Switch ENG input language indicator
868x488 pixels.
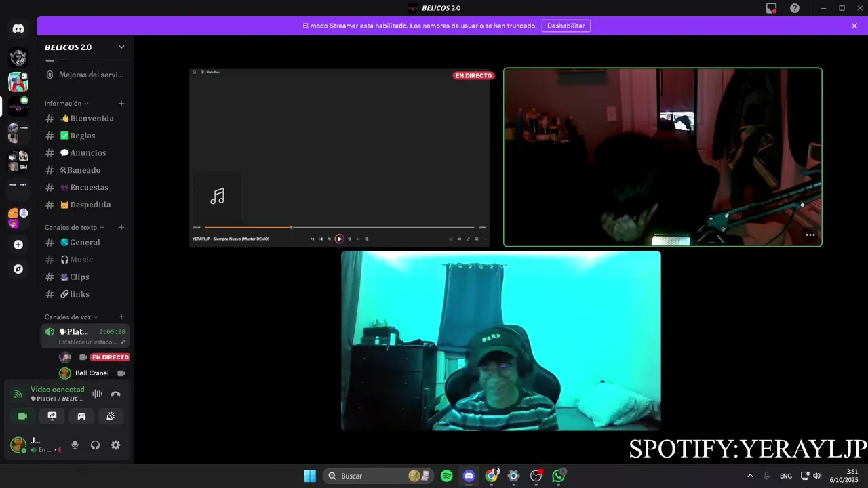pos(786,476)
